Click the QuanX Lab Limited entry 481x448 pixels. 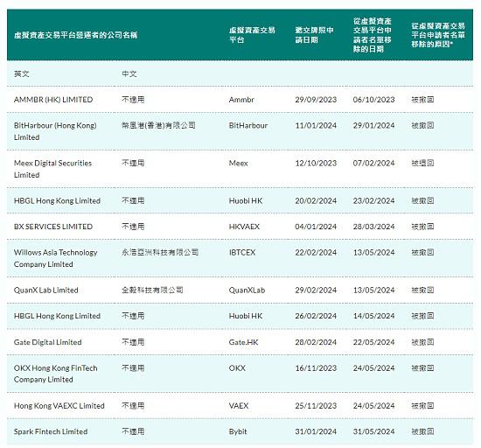pos(46,290)
